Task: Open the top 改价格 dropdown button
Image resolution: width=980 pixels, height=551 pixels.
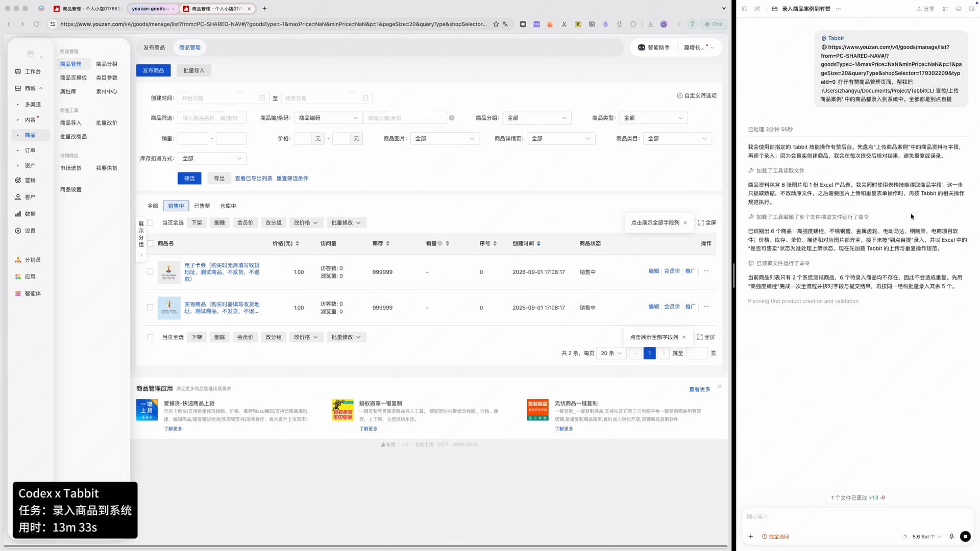Action: click(306, 222)
